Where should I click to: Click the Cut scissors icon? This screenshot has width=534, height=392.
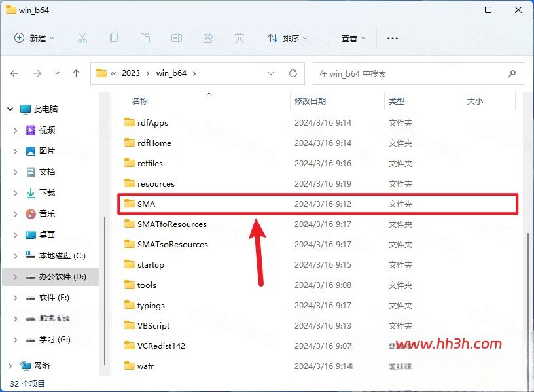point(82,38)
